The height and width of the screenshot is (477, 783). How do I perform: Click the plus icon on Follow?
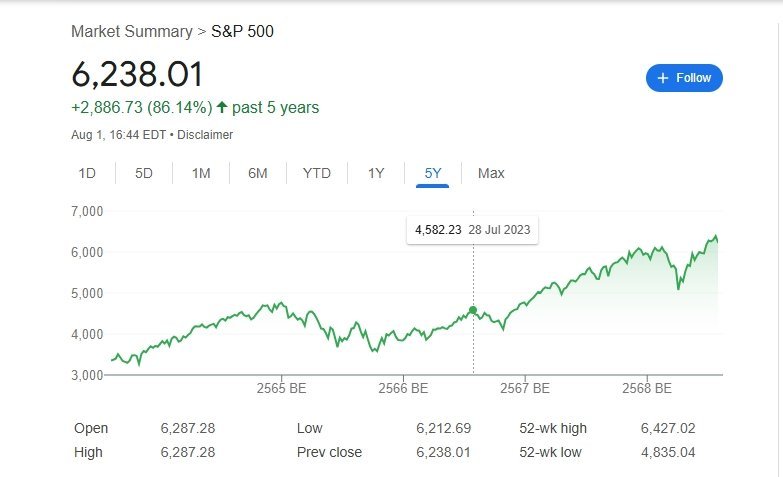(663, 78)
